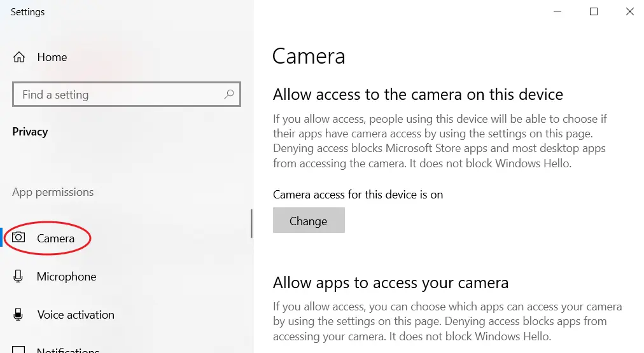Viewport: 644px width, 353px height.
Task: Click the sidebar vertical scrollbar
Action: (251, 224)
